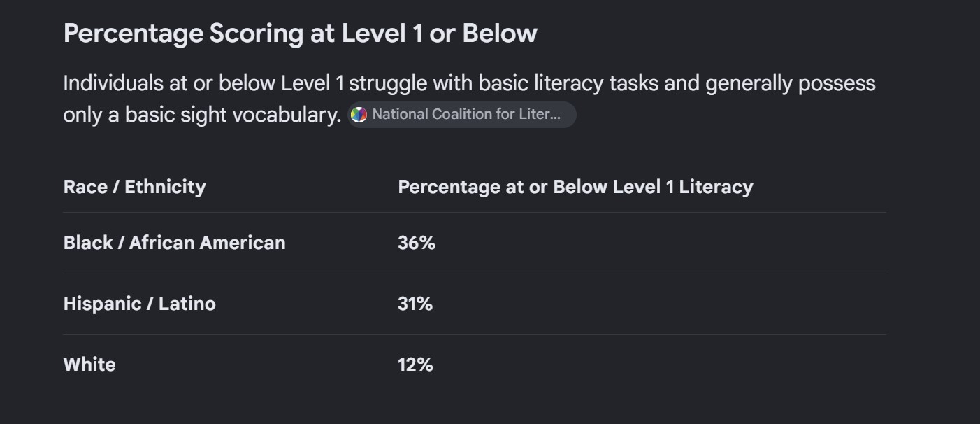
Task: Click the 'Percentage Scoring at Level 1 or Below' heading
Action: click(300, 34)
